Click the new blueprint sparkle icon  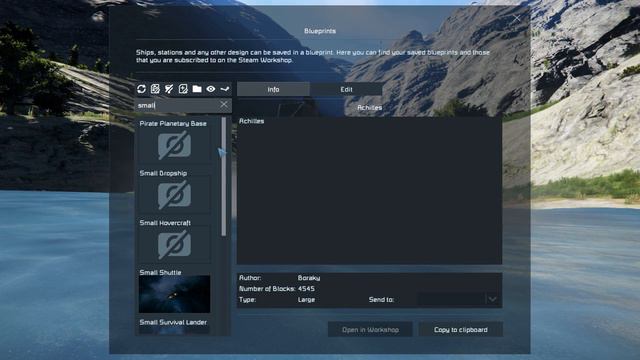click(x=183, y=89)
